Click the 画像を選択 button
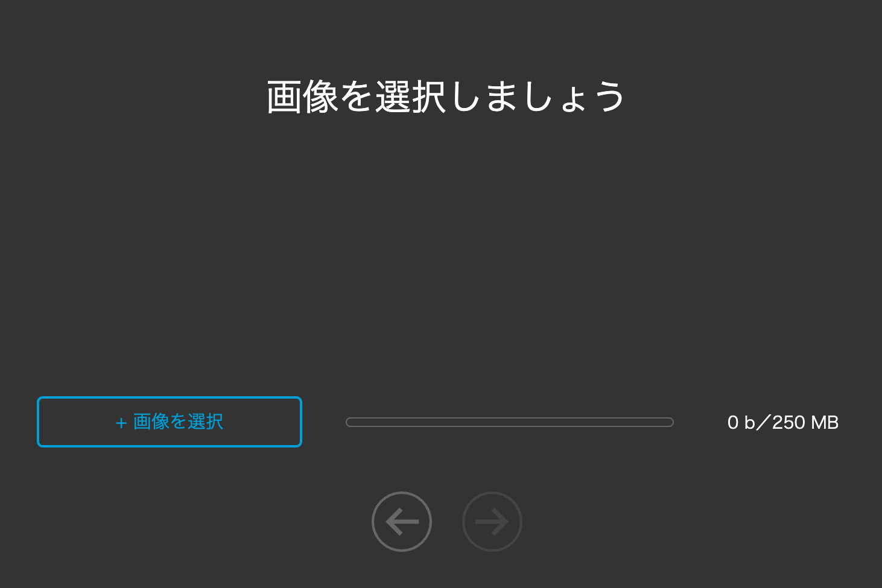The image size is (882, 588). coord(170,422)
